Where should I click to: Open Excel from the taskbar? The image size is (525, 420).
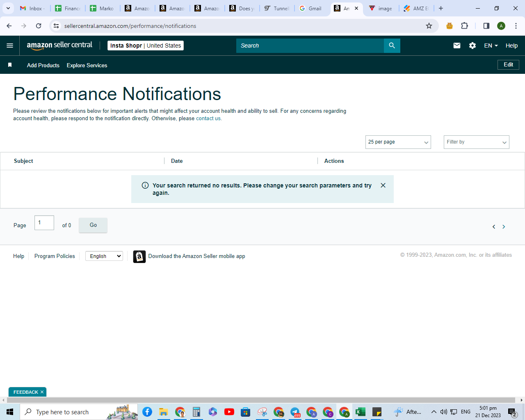361,412
